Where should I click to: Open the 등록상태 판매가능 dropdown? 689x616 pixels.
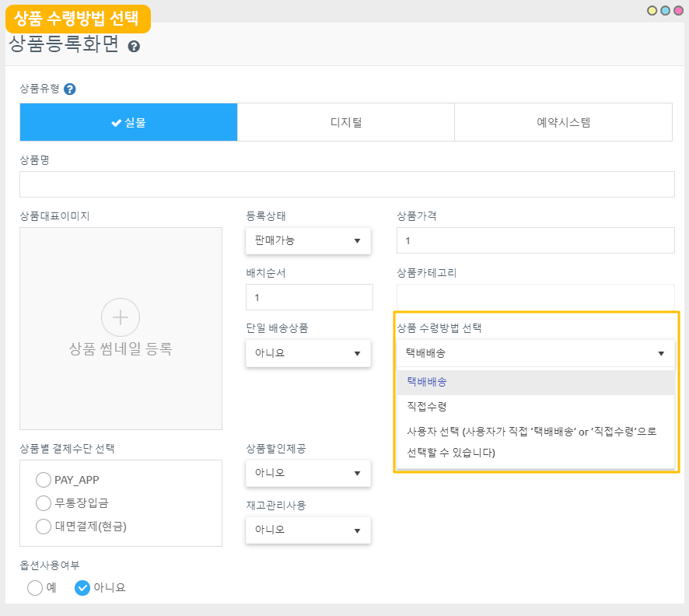(x=308, y=240)
